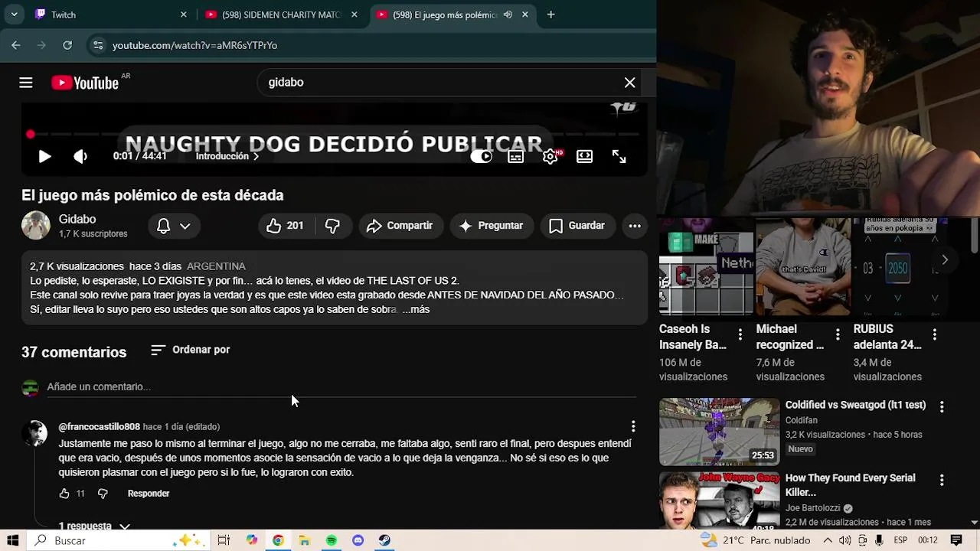Open more video actions menu

click(635, 226)
